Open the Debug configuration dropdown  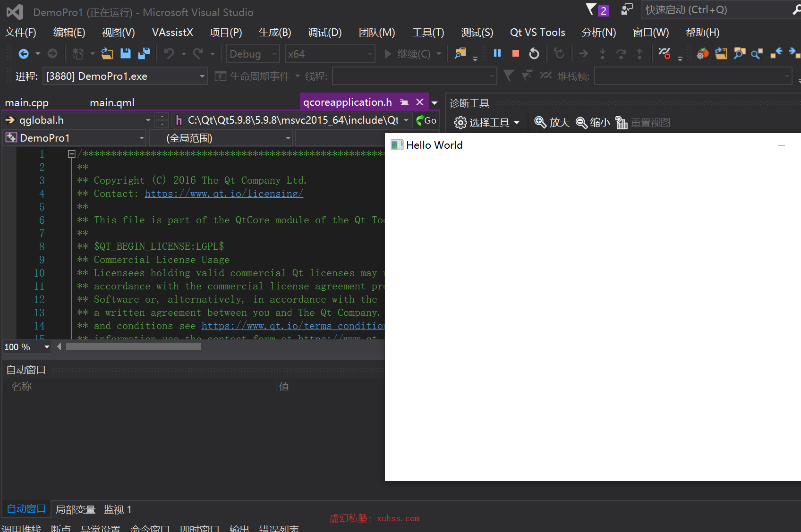253,54
